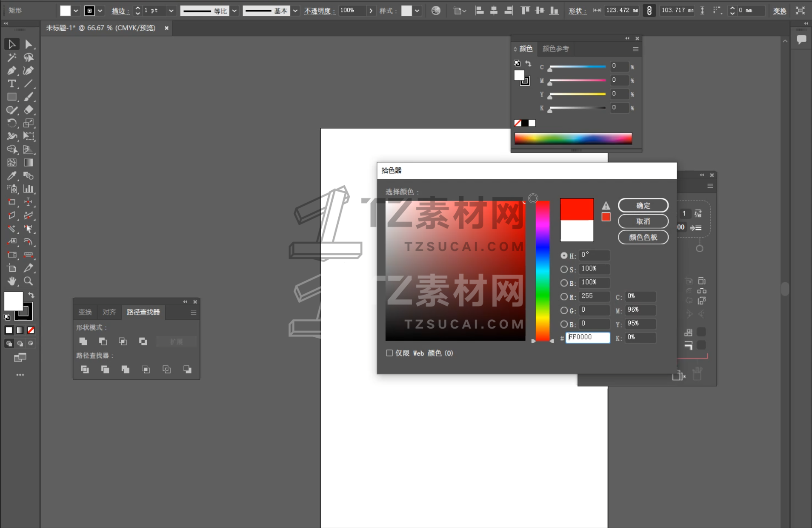
Task: Swap fill and stroke in toolbar
Action: click(31, 295)
